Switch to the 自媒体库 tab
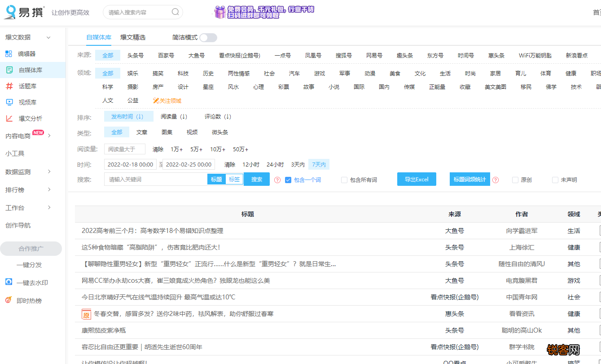Image resolution: width=601 pixels, height=364 pixels. 99,37
